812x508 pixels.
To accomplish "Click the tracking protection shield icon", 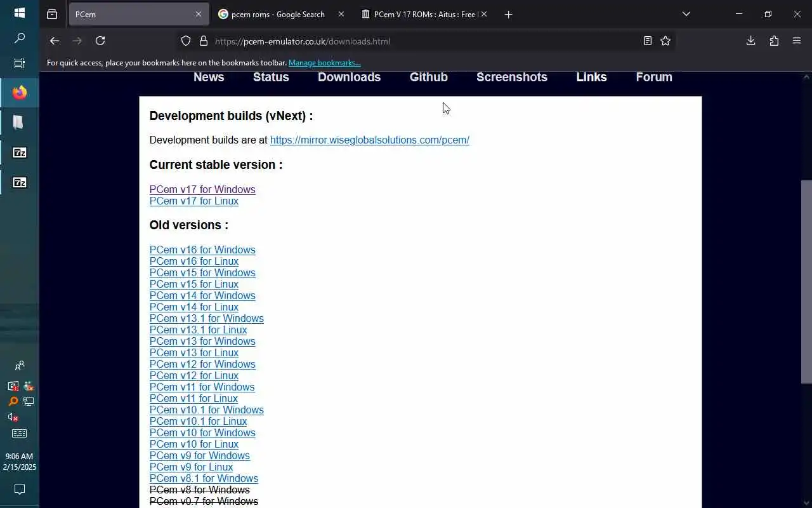I will [x=186, y=41].
